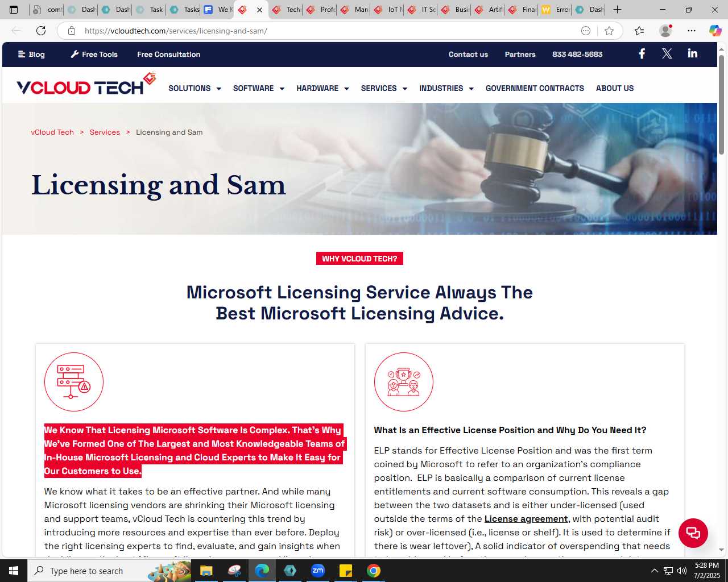
Task: Open the browser profile avatar
Action: [665, 31]
